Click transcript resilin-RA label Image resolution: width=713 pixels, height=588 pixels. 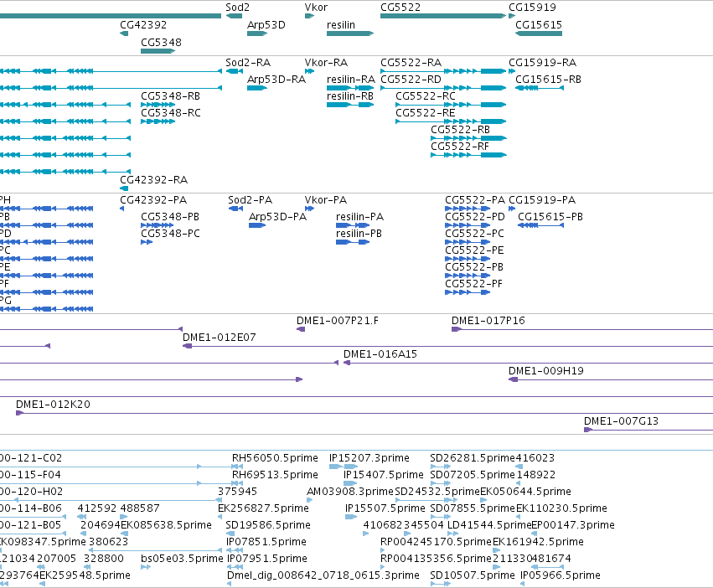351,80
